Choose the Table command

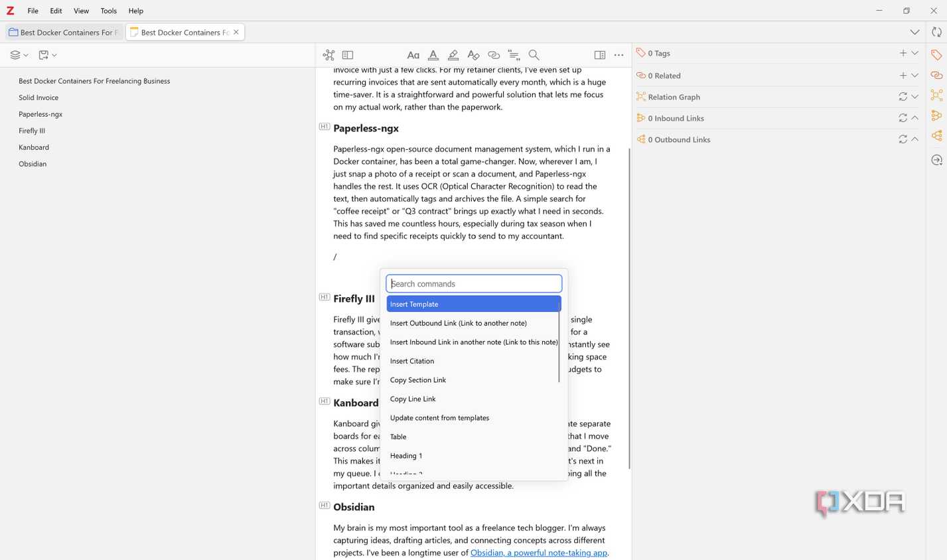click(473, 437)
